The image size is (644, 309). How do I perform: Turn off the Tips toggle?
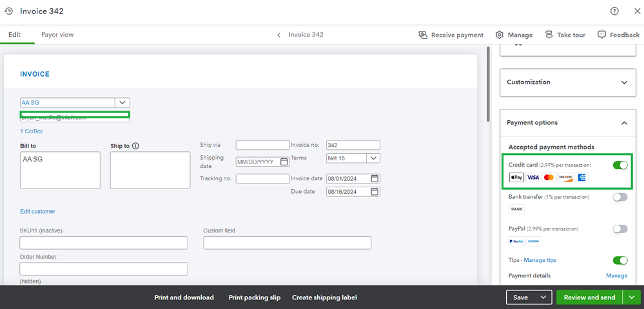[x=620, y=260]
